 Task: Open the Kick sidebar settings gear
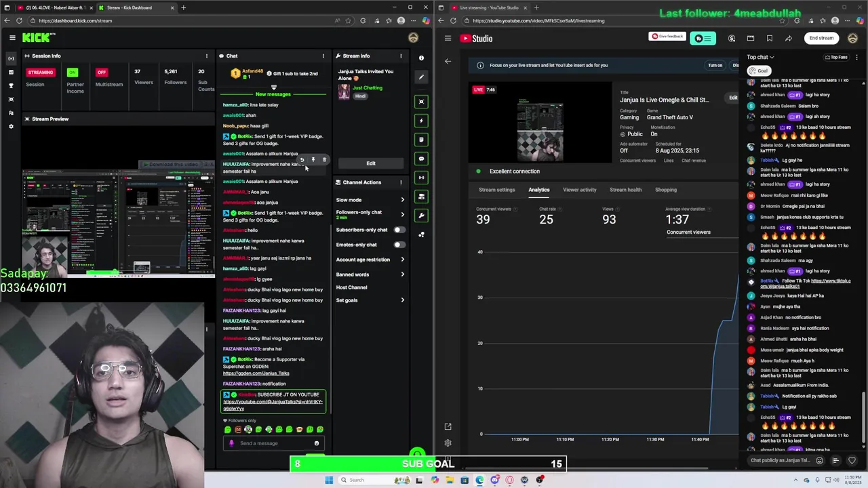11,126
